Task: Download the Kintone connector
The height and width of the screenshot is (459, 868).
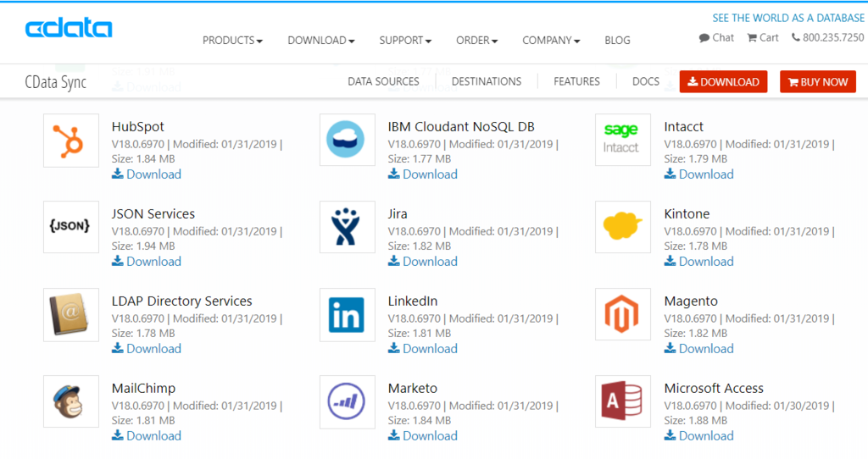Action: pyautogui.click(x=698, y=262)
